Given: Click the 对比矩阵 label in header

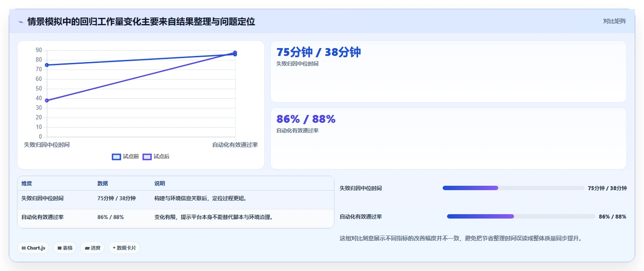Looking at the screenshot, I should (x=615, y=21).
